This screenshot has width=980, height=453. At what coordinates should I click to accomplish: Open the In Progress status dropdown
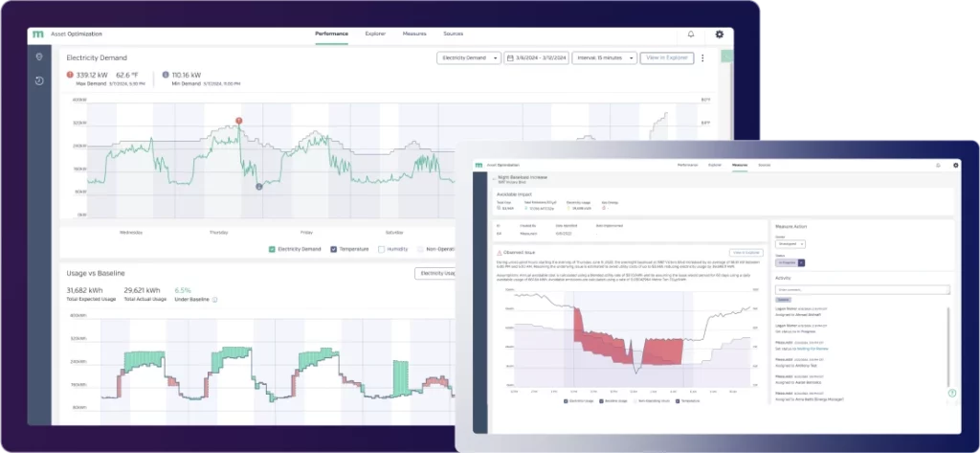(x=790, y=262)
